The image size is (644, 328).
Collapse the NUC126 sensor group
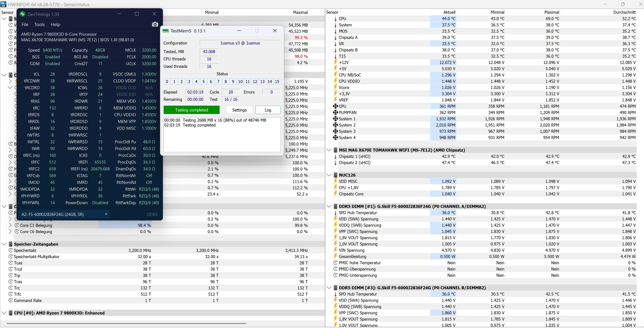pos(329,175)
